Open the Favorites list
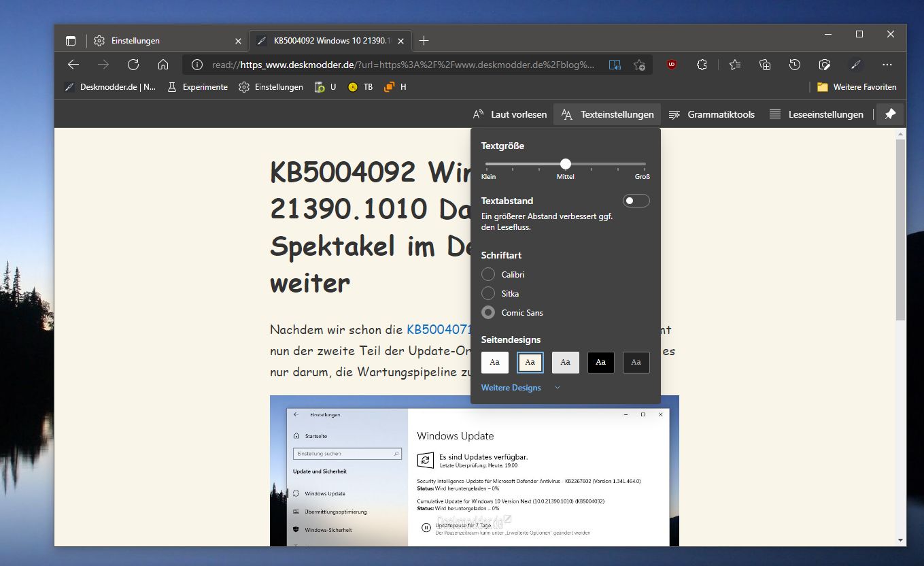This screenshot has width=924, height=566. pyautogui.click(x=735, y=65)
